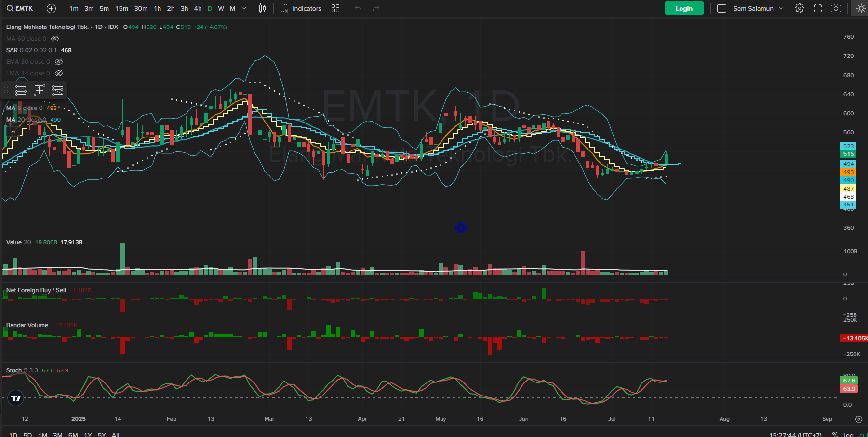Click the third settings-lines icon in floating toolbar
Viewport: 868px width, 437px height.
tap(57, 90)
